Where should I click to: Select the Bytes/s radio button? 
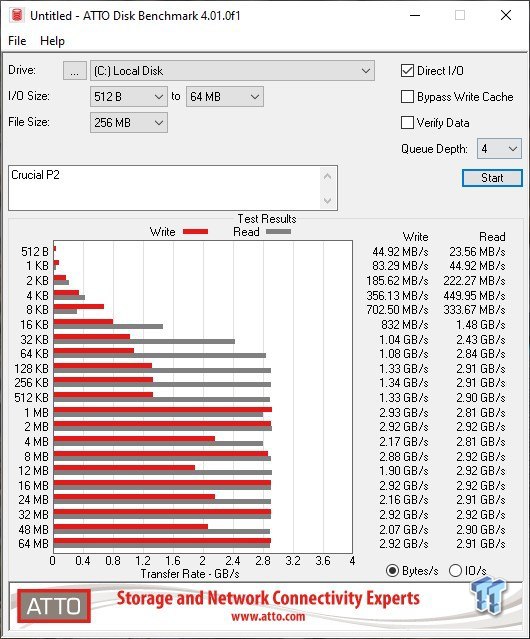click(x=392, y=571)
